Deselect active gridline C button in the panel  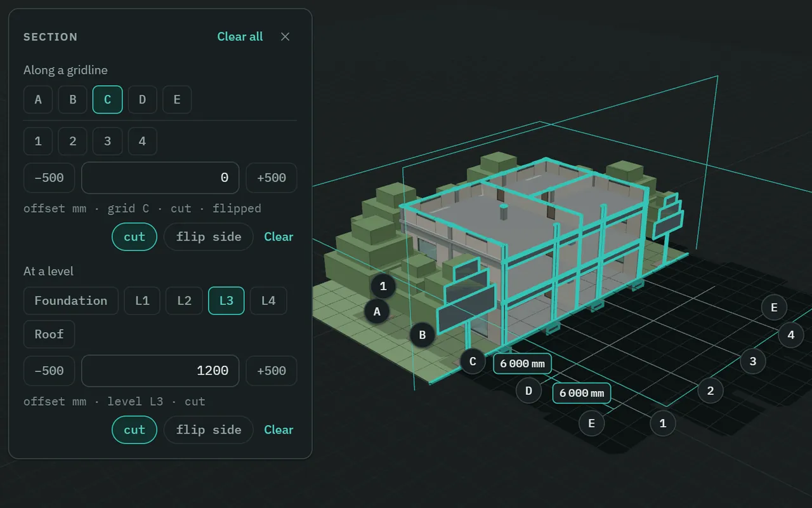click(108, 100)
